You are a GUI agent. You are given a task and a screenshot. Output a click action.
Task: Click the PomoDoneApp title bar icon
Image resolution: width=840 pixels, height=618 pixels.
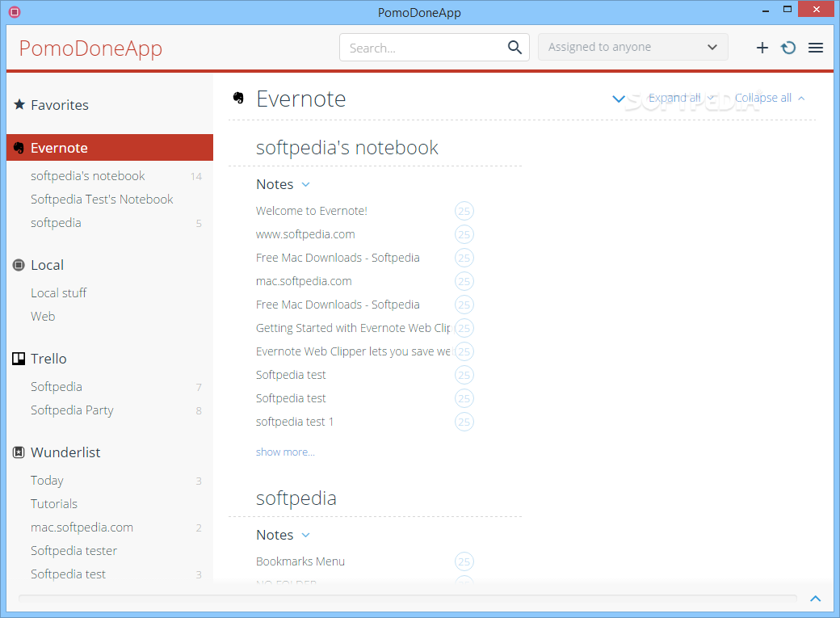click(15, 12)
